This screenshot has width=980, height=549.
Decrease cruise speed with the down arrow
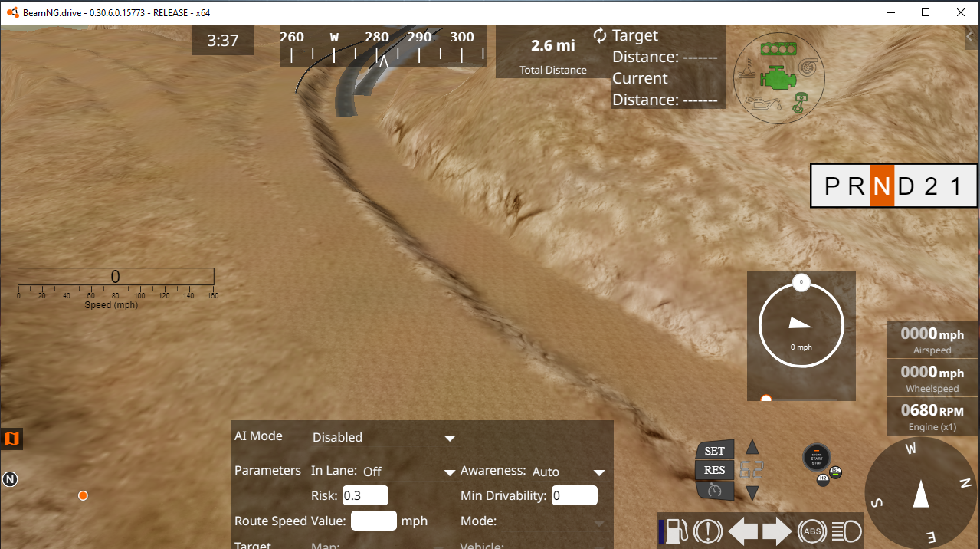tap(752, 493)
